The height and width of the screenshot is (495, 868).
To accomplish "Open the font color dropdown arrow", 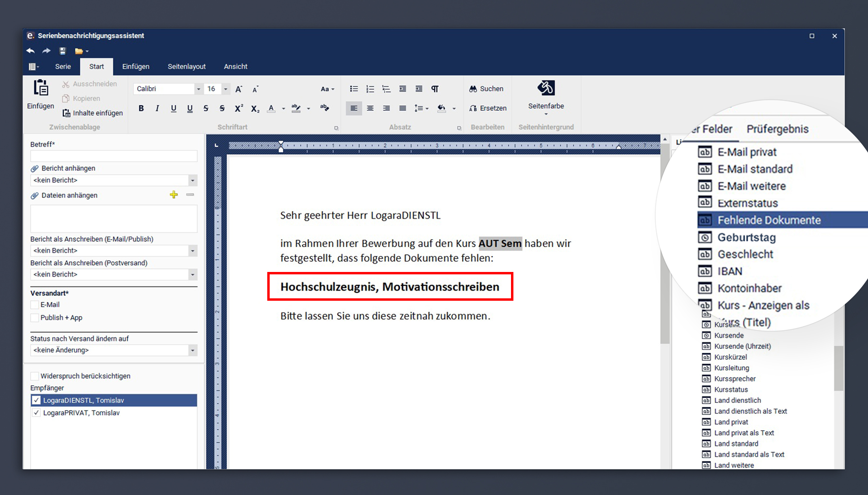I will pos(284,109).
